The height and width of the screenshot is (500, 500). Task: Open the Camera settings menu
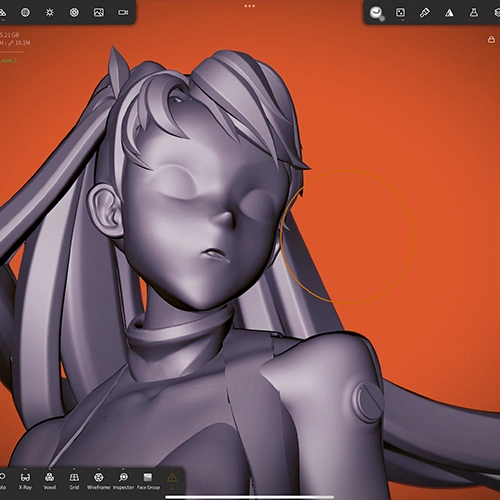click(x=123, y=13)
